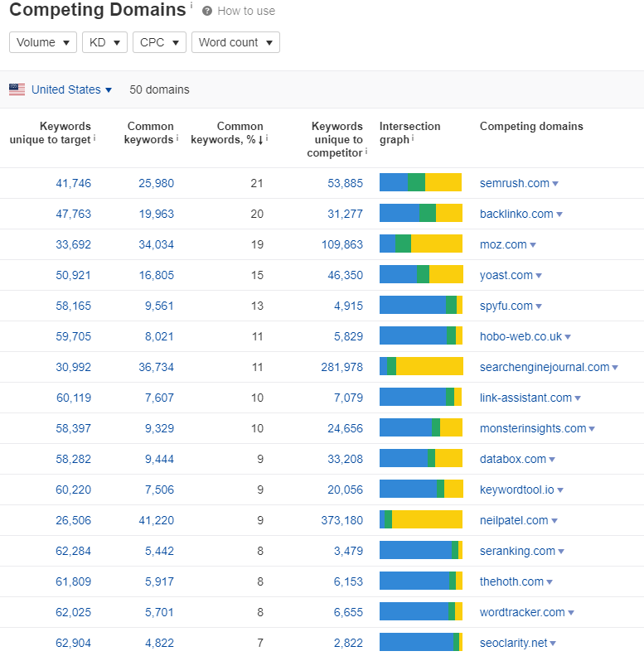Open the databox.com competing domain link
644x656 pixels.
pyautogui.click(x=513, y=459)
